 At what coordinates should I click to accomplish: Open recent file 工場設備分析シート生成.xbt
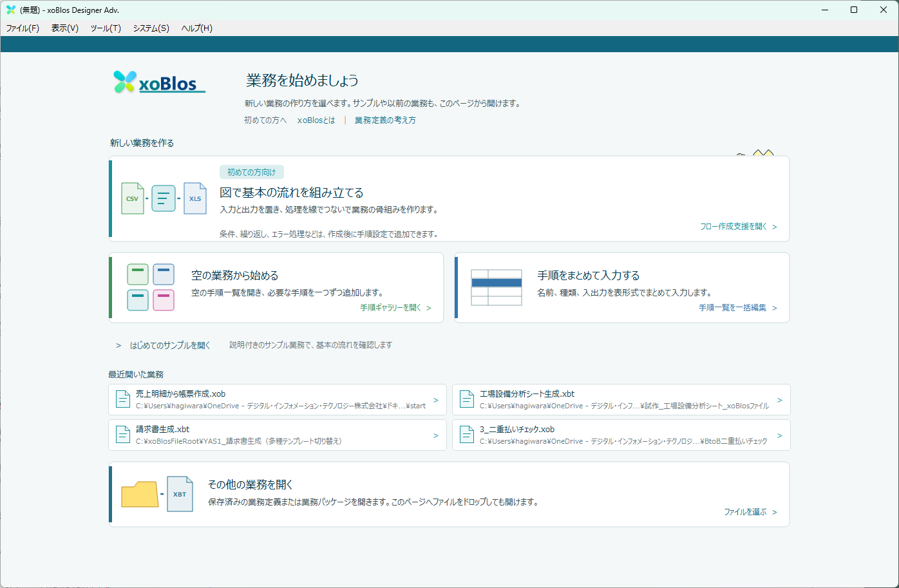[x=621, y=399]
